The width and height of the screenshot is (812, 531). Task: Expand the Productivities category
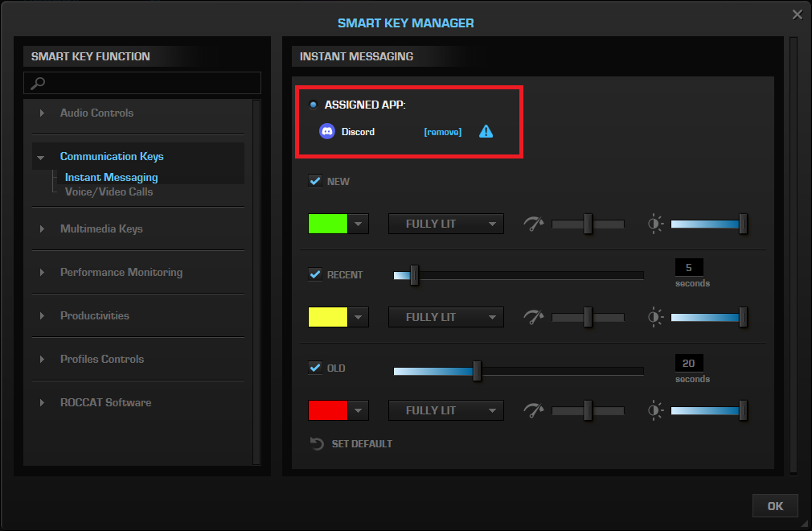[42, 316]
